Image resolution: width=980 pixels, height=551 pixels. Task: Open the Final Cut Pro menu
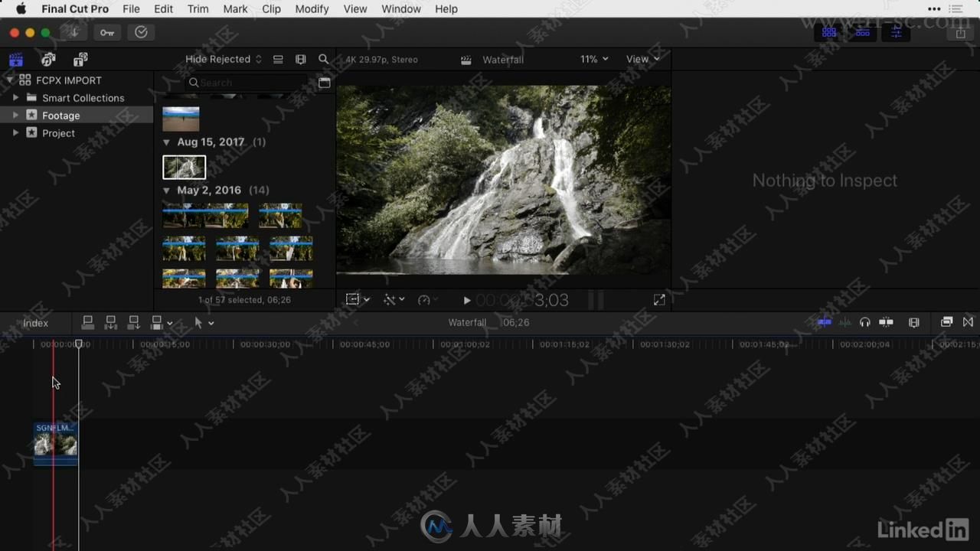(75, 9)
